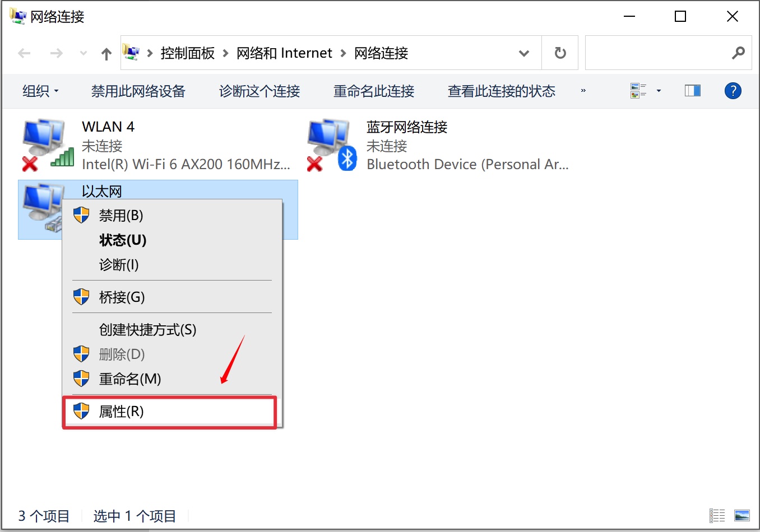The width and height of the screenshot is (760, 532).
Task: Go up one folder level arrow
Action: 106,53
